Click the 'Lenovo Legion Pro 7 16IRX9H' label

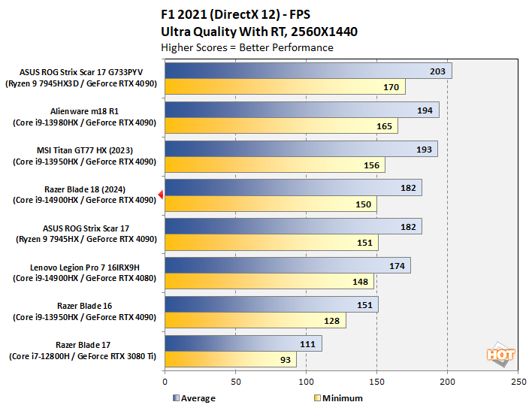click(x=85, y=267)
